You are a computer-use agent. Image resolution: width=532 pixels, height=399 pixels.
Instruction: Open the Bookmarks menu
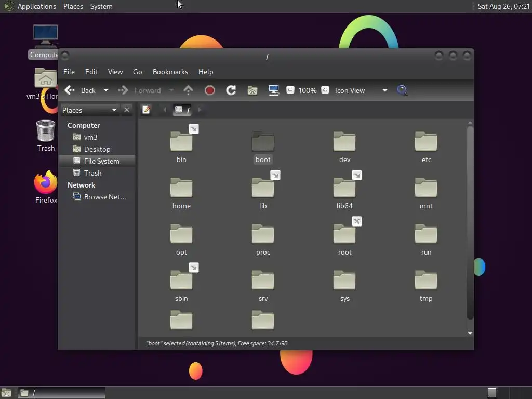pyautogui.click(x=170, y=72)
